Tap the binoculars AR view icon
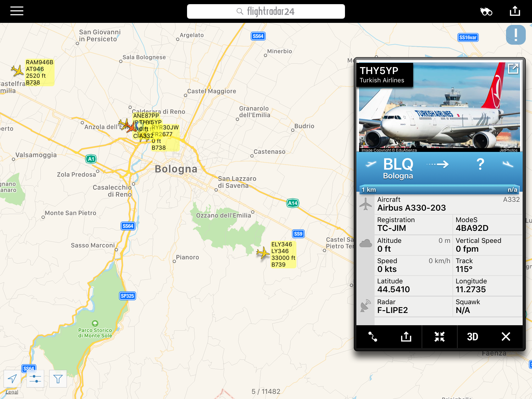This screenshot has height=399, width=532. click(x=486, y=12)
